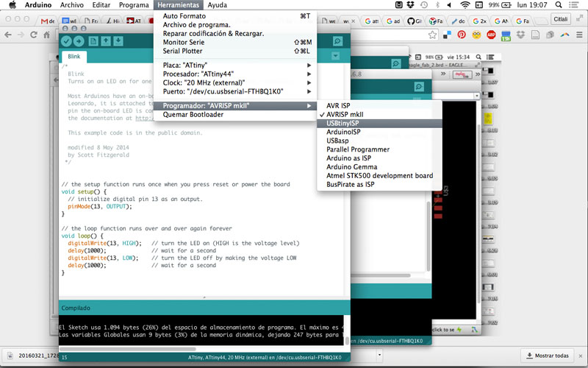Open the Herramientas menu
Viewport: 588px width, 368px height.
179,5
